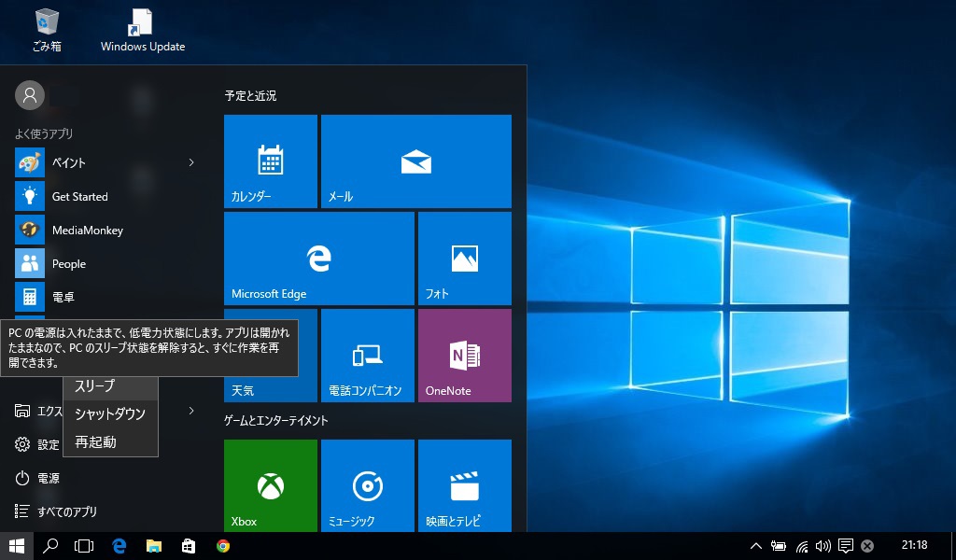Click the user account avatar icon
Viewport: 956px width, 560px height.
click(30, 96)
